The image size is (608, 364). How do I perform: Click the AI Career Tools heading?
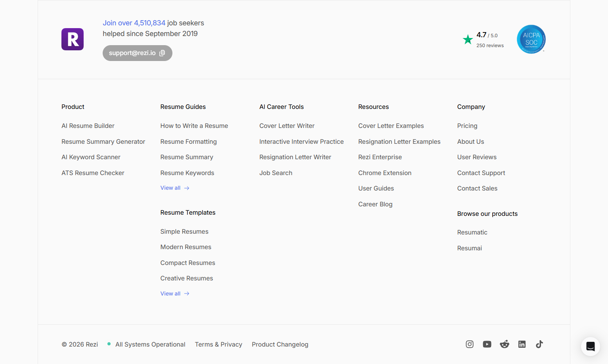pos(281,107)
